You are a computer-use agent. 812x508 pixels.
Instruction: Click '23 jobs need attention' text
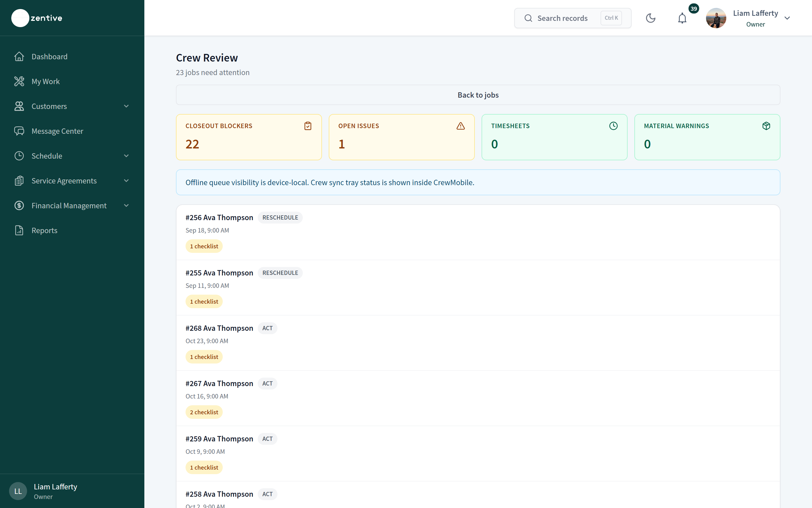(213, 73)
